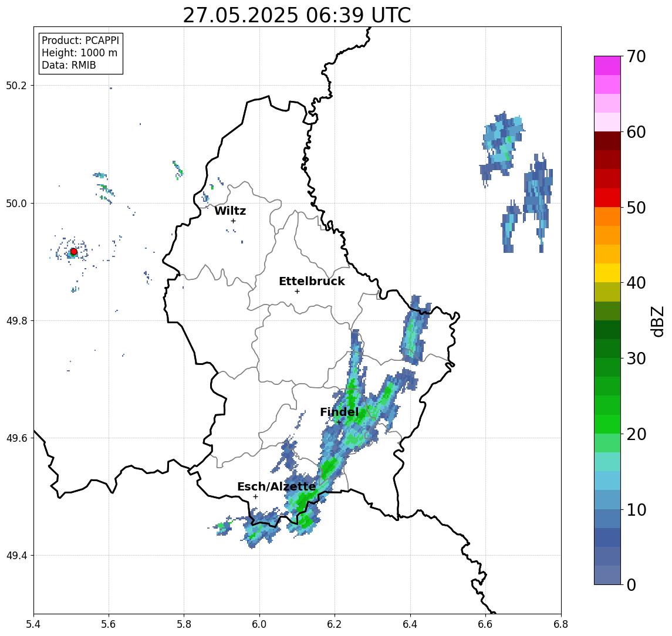Click the longitude tick label 6.0
The image size is (672, 636).
coord(259,624)
